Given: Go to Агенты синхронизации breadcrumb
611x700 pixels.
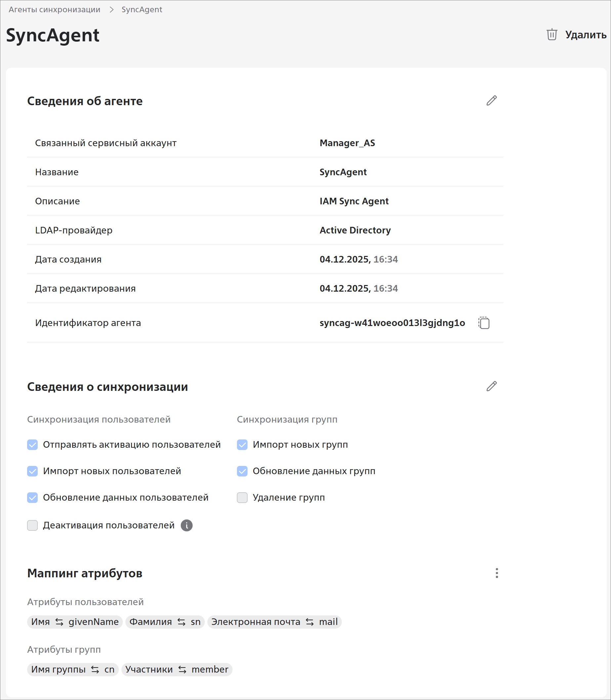Looking at the screenshot, I should 55,10.
